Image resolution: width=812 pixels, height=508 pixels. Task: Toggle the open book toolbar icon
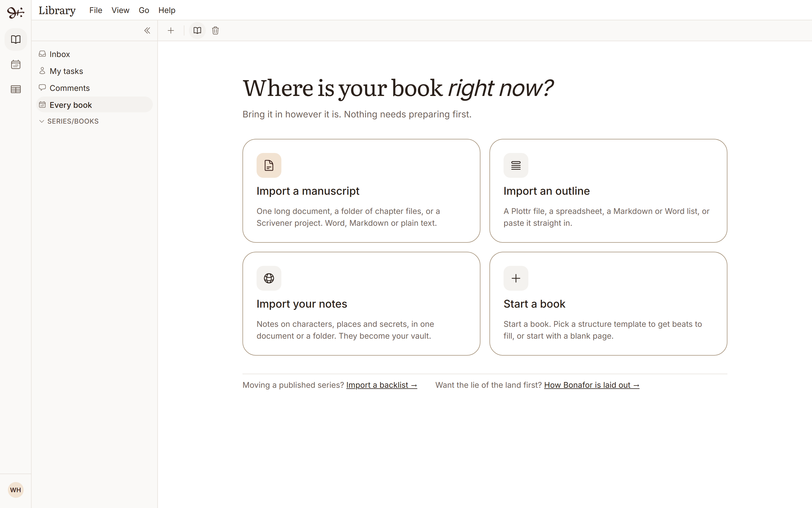click(197, 30)
